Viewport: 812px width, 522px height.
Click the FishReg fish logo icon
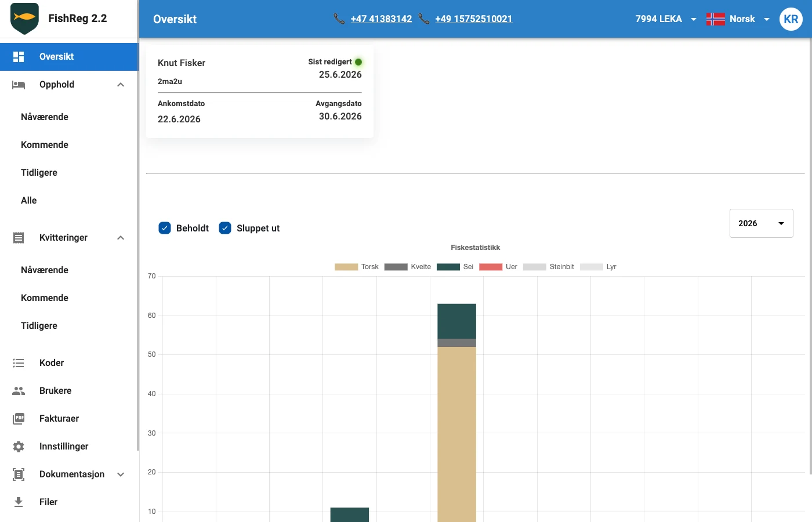[24, 19]
